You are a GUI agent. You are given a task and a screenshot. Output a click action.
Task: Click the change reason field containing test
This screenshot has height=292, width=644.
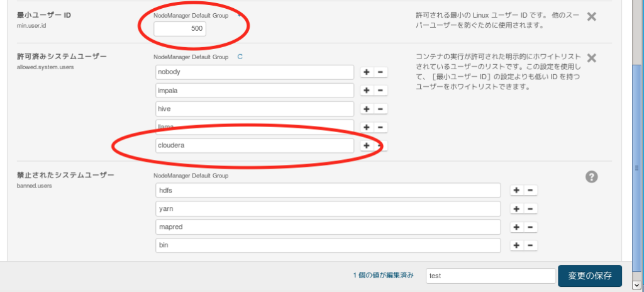pyautogui.click(x=491, y=276)
